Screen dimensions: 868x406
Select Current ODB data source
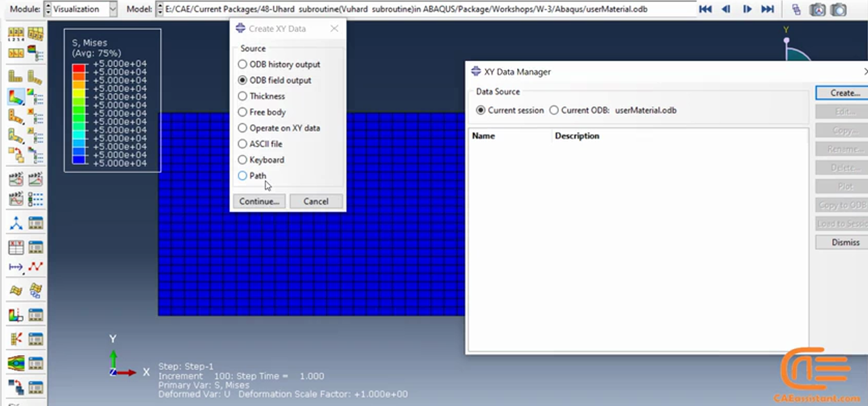(x=613, y=110)
